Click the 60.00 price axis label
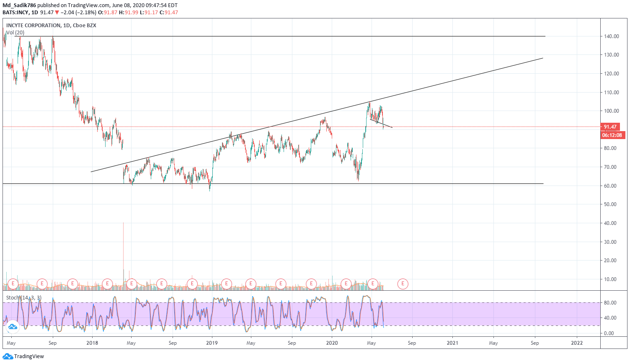630x364 pixels. click(610, 186)
